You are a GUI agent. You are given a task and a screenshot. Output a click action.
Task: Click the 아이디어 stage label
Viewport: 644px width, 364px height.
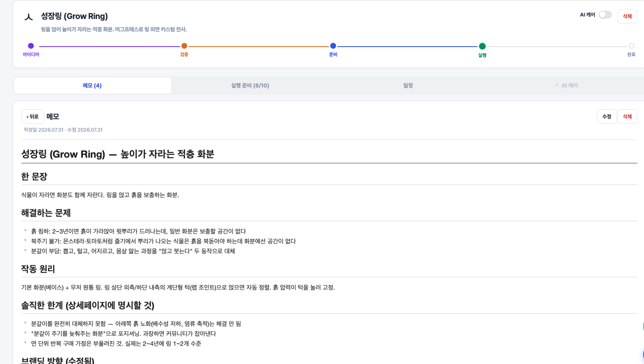(x=31, y=54)
